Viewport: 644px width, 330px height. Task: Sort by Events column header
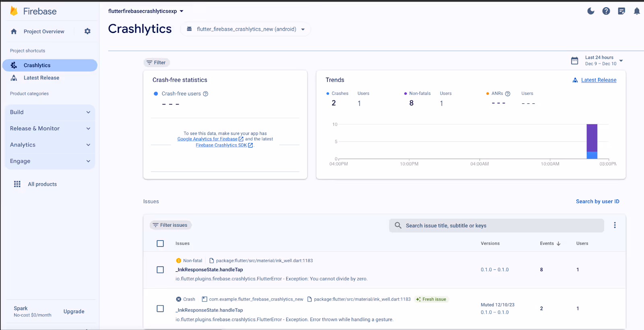point(550,244)
